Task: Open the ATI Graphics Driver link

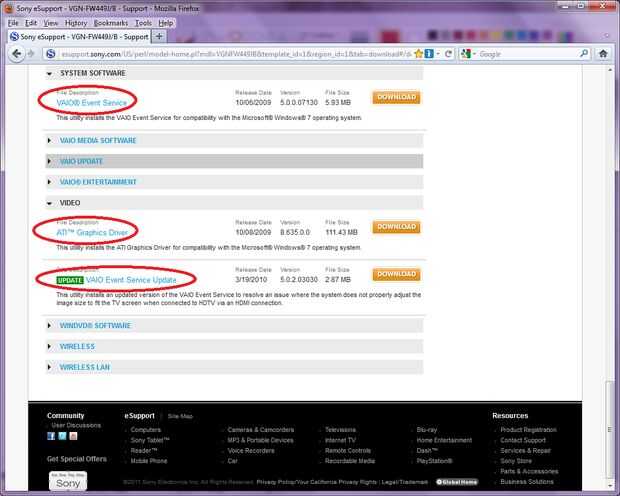Action: (x=92, y=233)
